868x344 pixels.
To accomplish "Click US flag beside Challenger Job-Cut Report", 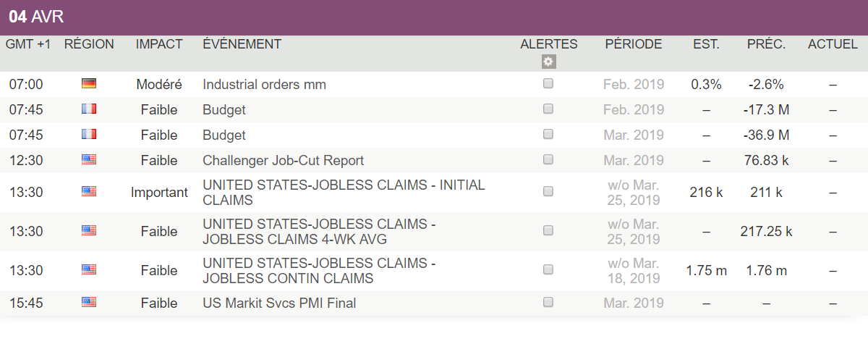I will [x=89, y=160].
